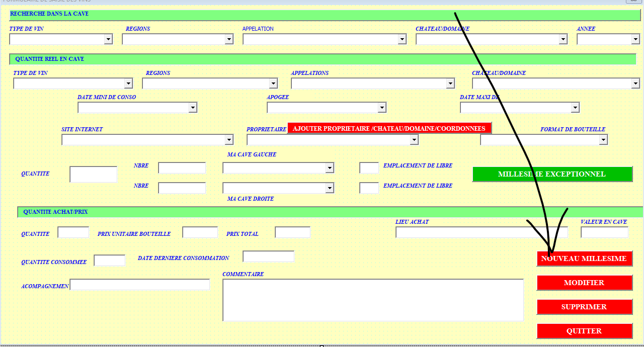Click the SUPPRIMER button
Viewport: 644px width, 347px height.
pos(584,307)
